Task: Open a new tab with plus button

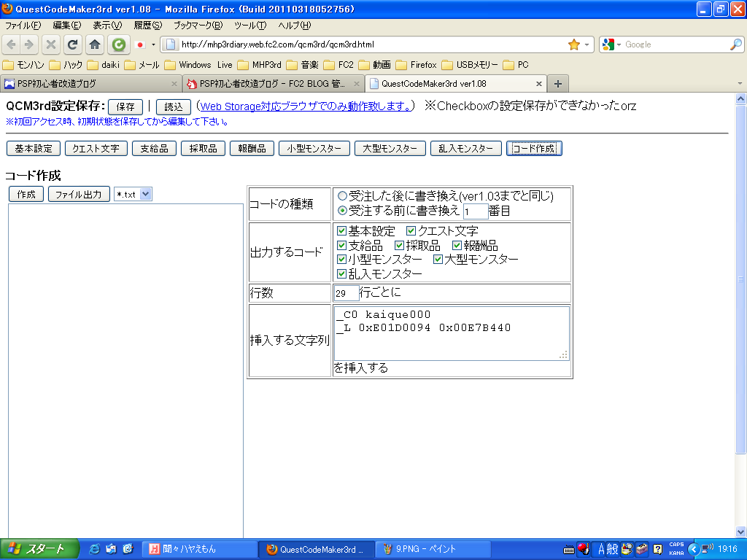Action: (558, 84)
